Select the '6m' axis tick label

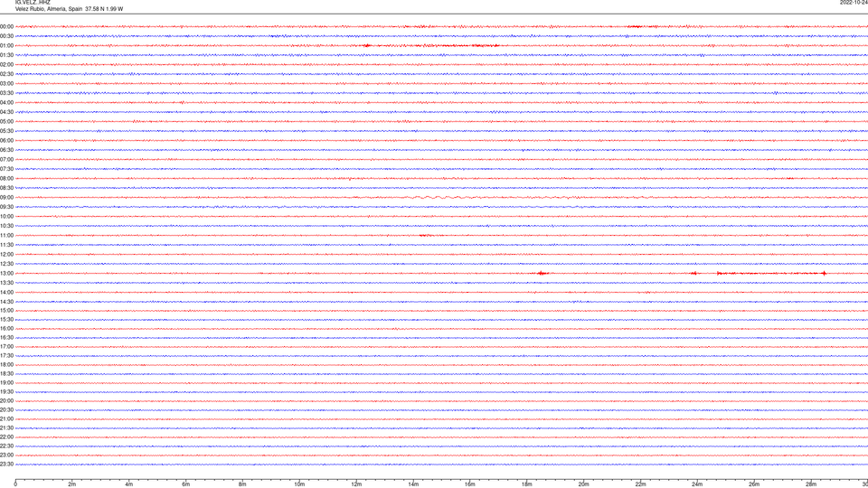click(x=185, y=484)
